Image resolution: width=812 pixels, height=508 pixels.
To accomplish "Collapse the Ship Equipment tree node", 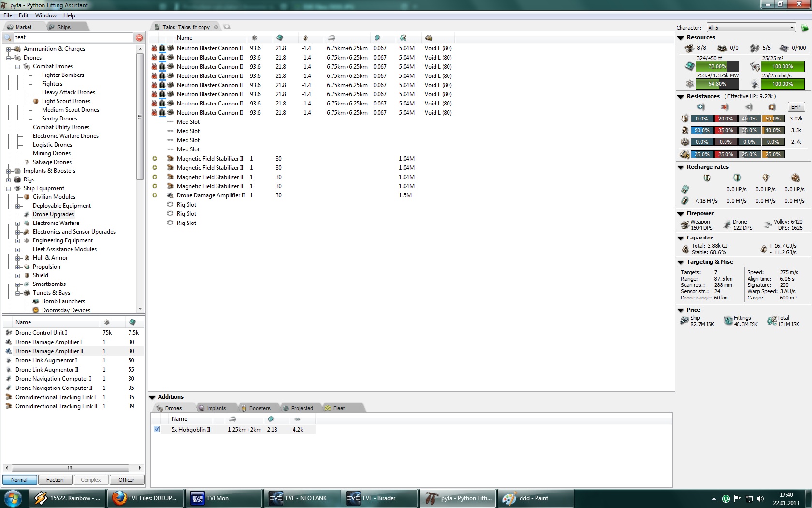I will point(8,188).
